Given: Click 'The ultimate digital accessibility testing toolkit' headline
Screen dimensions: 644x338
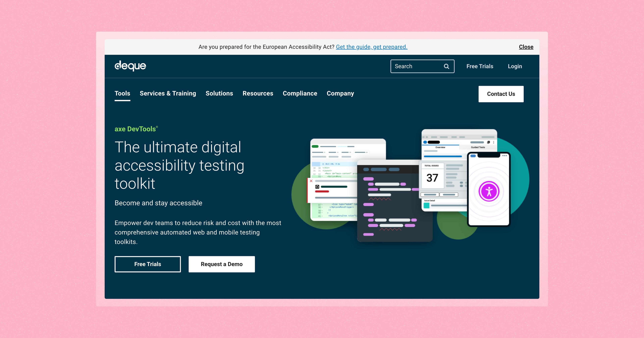Looking at the screenshot, I should click(179, 165).
